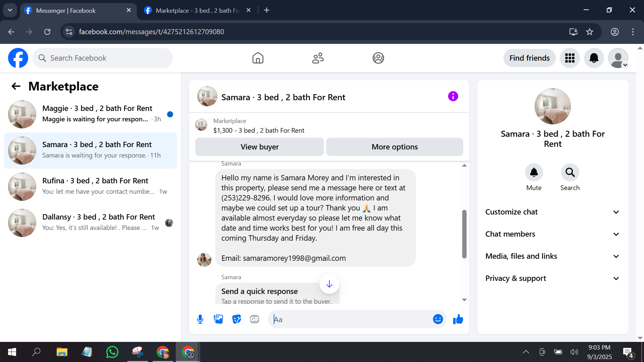Reload the page in Chrome
The image size is (644, 362).
[x=47, y=32]
